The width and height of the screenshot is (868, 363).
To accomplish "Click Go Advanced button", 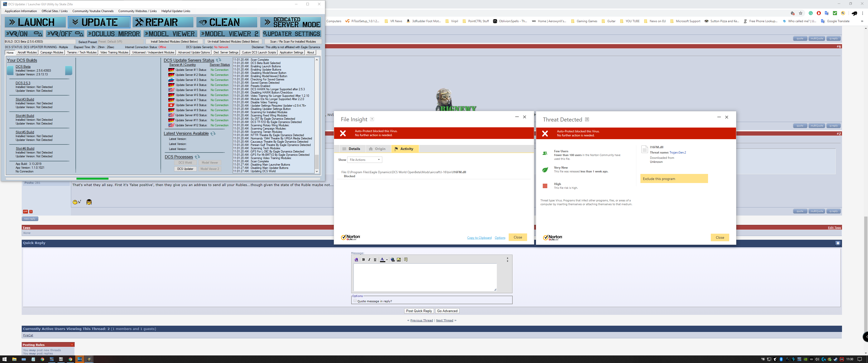I will point(447,311).
